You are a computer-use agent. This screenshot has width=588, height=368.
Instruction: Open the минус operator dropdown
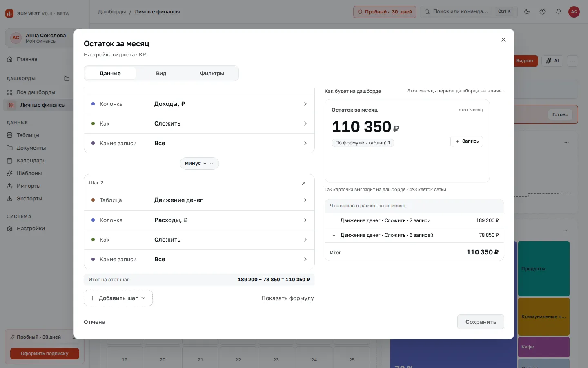click(x=199, y=164)
